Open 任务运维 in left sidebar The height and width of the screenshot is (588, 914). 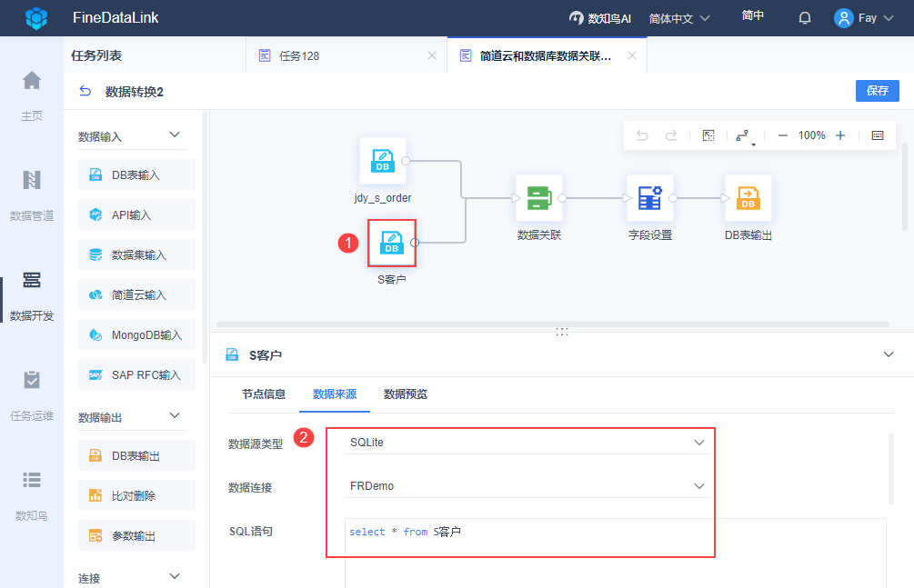click(32, 395)
